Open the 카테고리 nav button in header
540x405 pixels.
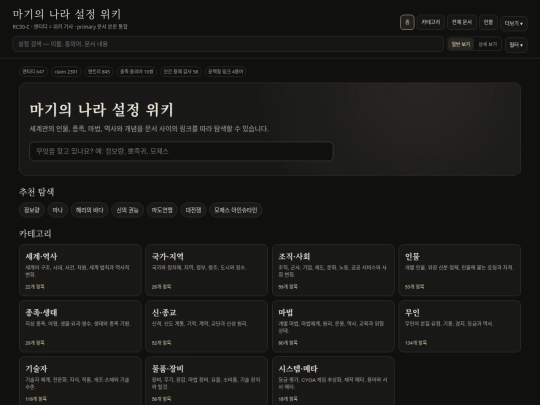click(430, 22)
